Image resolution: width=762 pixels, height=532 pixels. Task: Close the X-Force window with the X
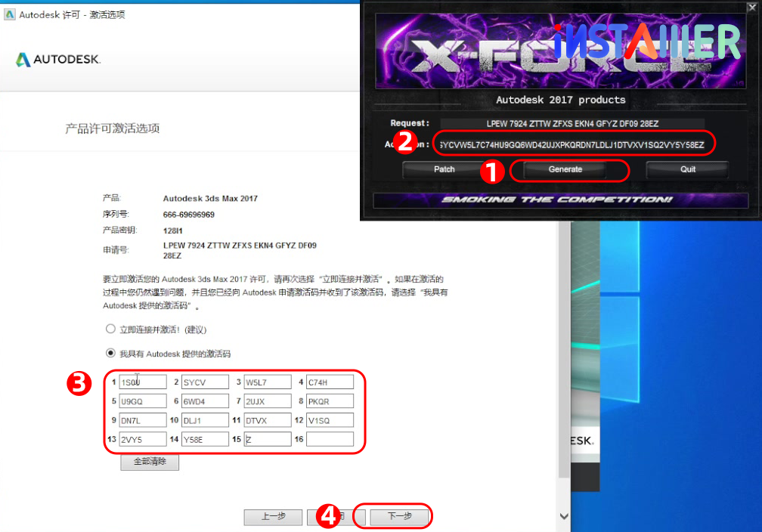coord(751,7)
